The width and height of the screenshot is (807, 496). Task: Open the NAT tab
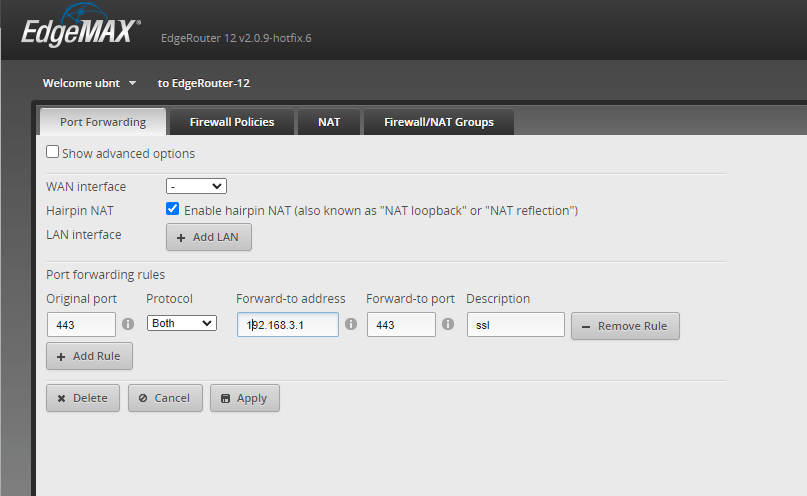[x=329, y=122]
